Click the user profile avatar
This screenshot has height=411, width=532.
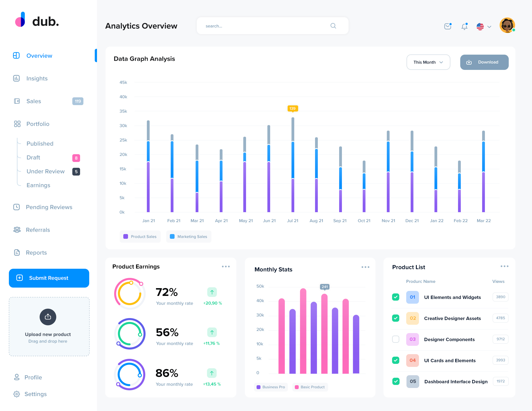click(507, 26)
